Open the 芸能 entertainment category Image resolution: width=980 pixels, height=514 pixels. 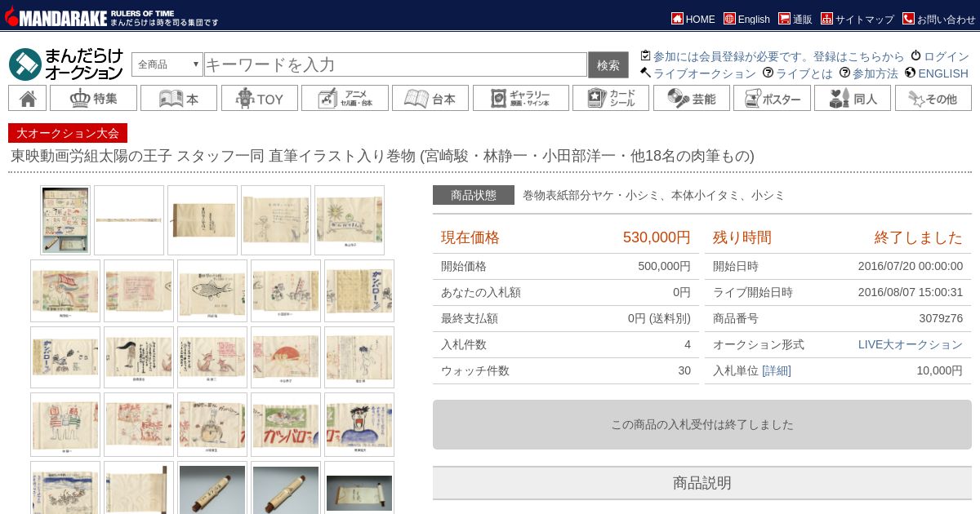tap(691, 98)
